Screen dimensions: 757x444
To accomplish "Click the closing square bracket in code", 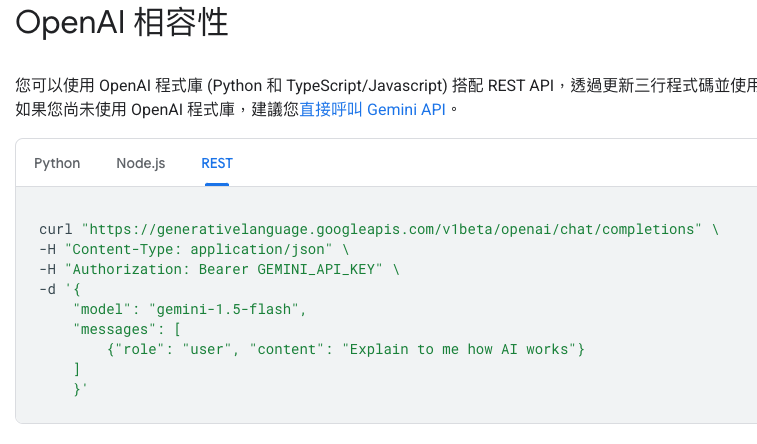I will click(x=76, y=369).
